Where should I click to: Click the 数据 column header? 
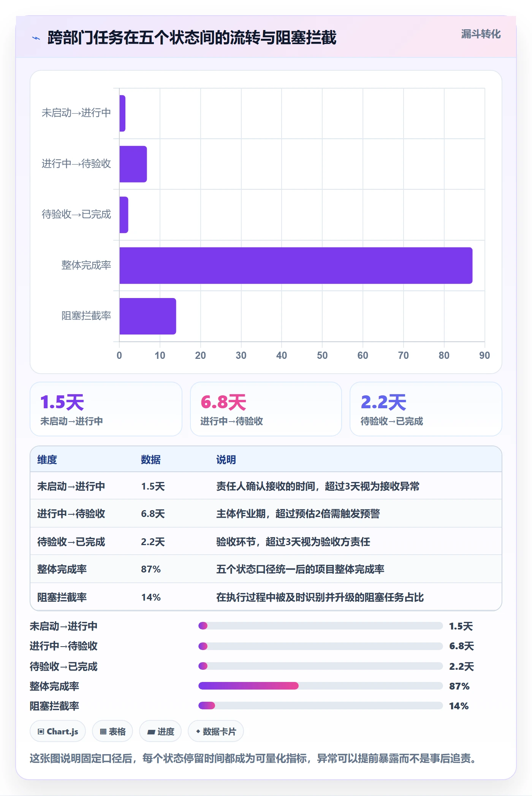click(151, 460)
